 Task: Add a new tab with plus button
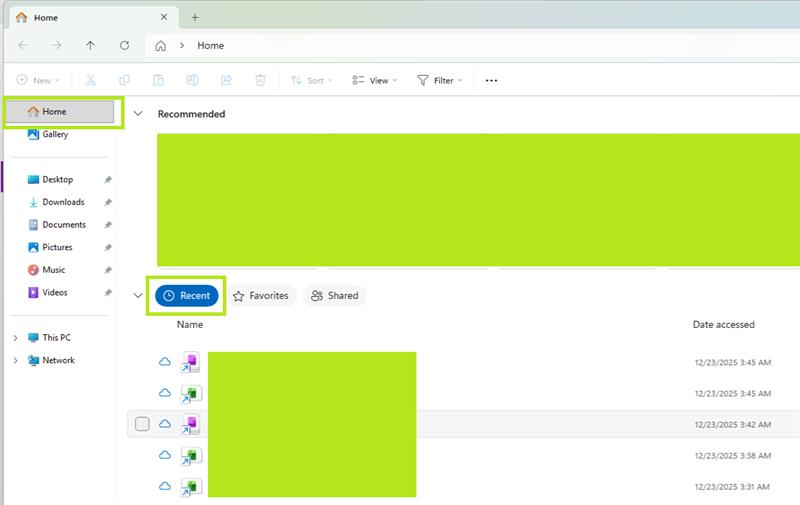pyautogui.click(x=195, y=17)
